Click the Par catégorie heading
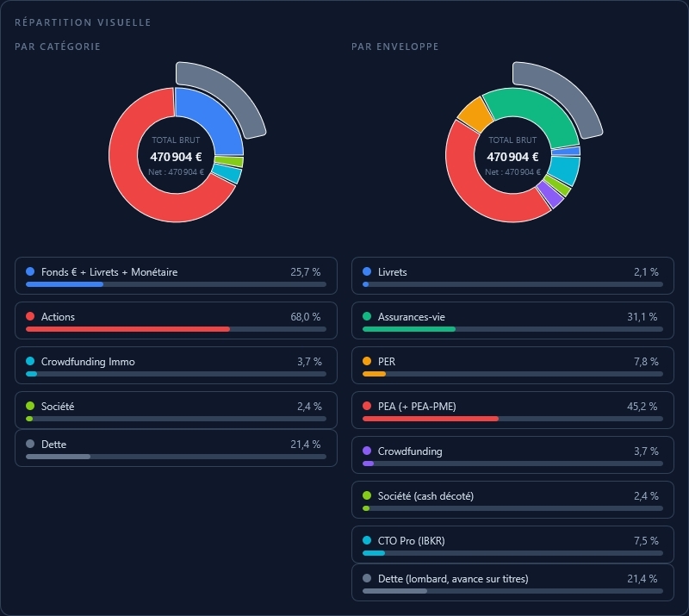The width and height of the screenshot is (689, 616). pyautogui.click(x=58, y=47)
